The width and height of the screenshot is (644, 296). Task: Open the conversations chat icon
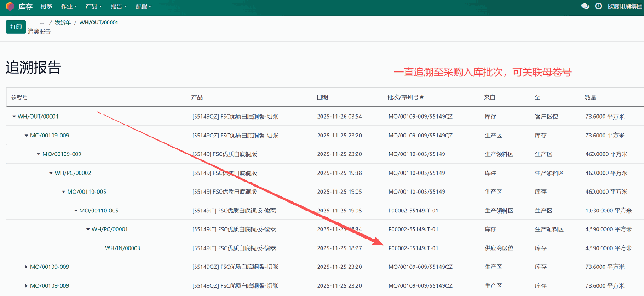coord(585,6)
